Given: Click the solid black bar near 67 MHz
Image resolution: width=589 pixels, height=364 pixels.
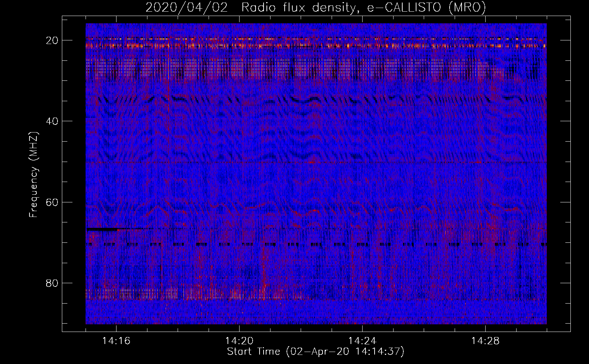Looking at the screenshot, I should click(102, 229).
